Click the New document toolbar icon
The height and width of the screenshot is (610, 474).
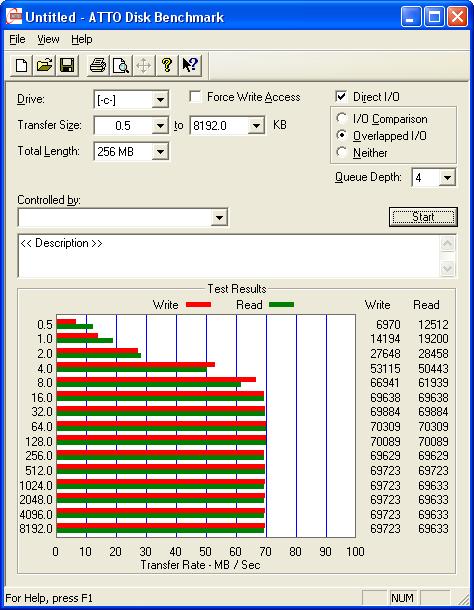[x=21, y=65]
